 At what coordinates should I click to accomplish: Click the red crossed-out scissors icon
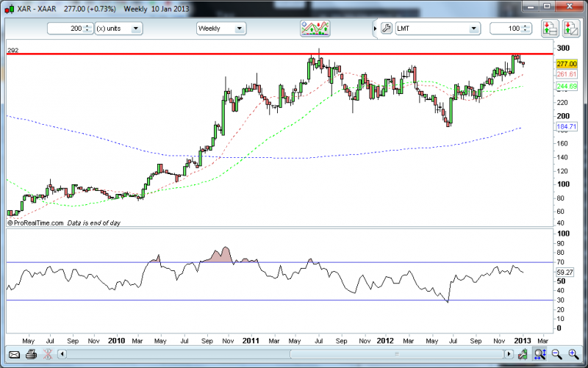[48, 354]
